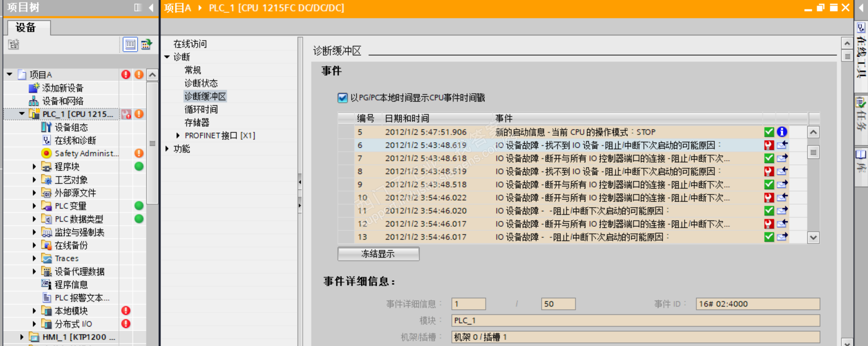Click the PLC 报警文本 icon in the tree

pos(47,298)
